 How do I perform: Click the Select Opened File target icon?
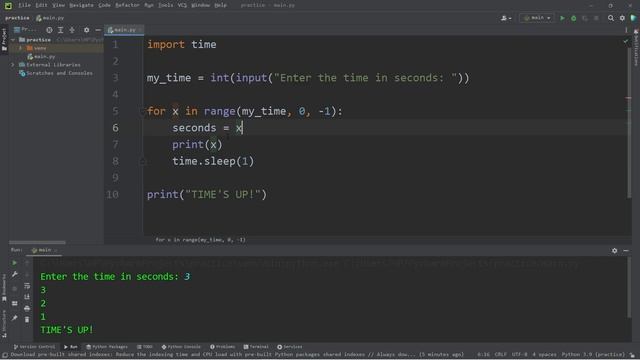(49, 30)
